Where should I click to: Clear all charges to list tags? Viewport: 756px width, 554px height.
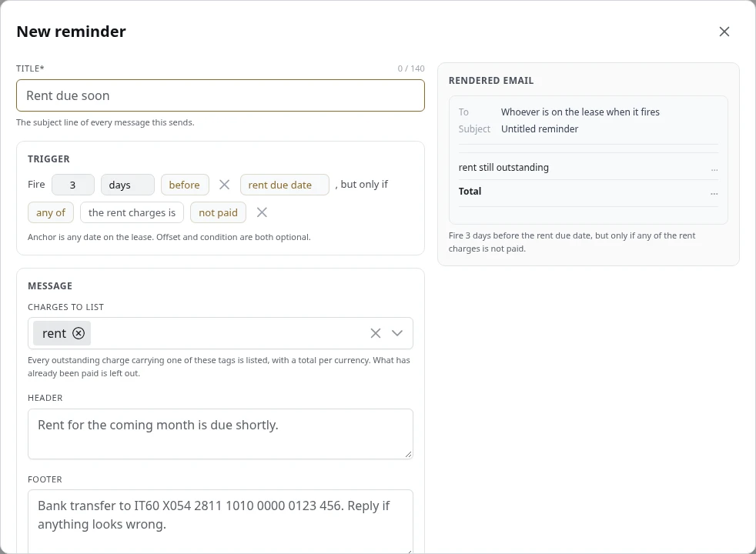point(375,333)
